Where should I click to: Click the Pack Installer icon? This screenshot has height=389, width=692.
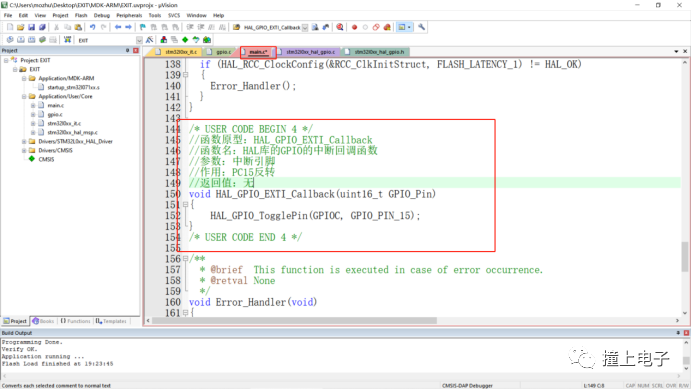[207, 40]
